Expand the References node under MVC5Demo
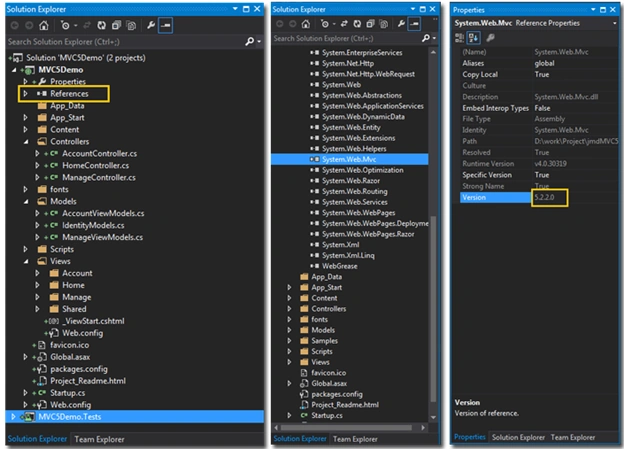The height and width of the screenshot is (449, 624). pos(25,94)
